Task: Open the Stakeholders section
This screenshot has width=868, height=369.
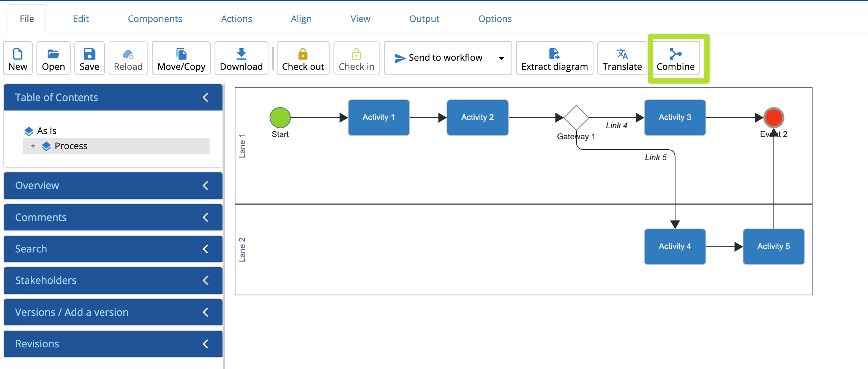Action: [113, 281]
